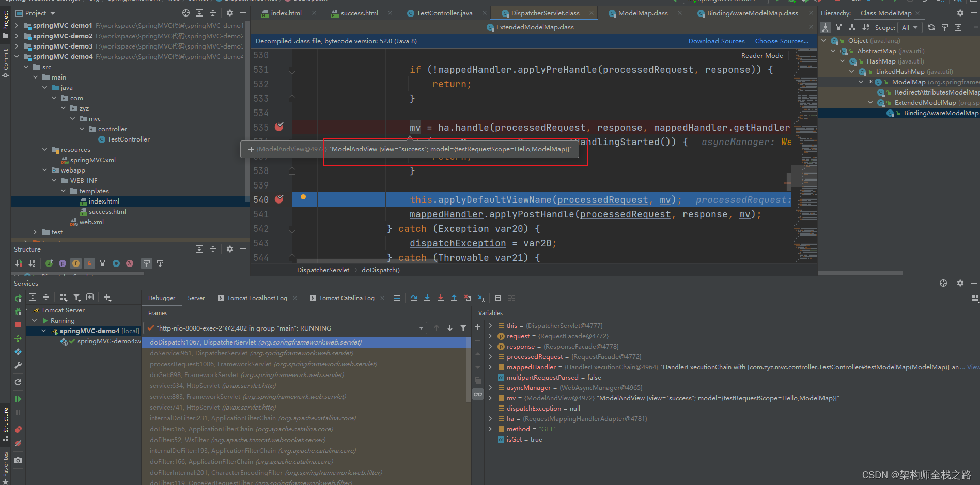Click Drop Frame debugger icon
Screen dimensions: 980x485
click(468, 298)
